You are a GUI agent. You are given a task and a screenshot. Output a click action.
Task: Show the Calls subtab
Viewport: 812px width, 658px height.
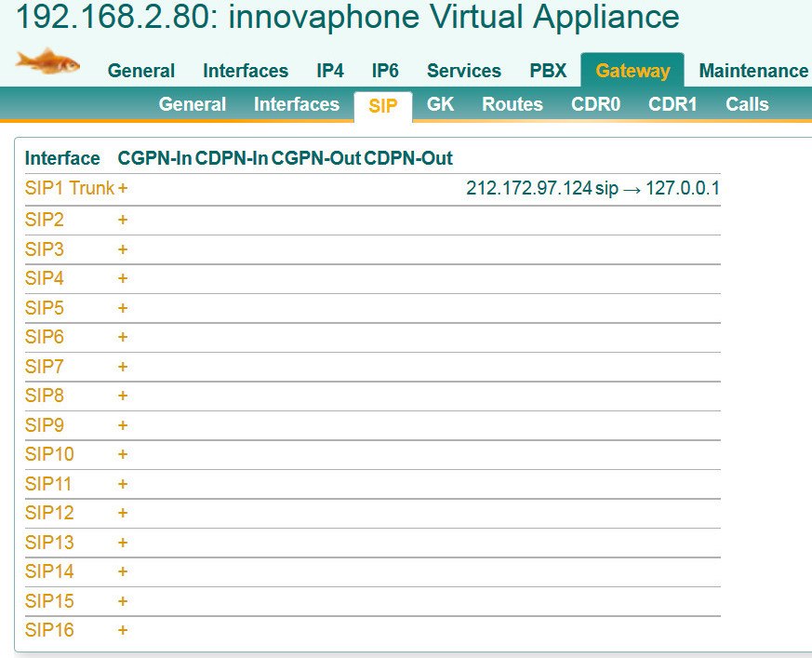coord(747,104)
